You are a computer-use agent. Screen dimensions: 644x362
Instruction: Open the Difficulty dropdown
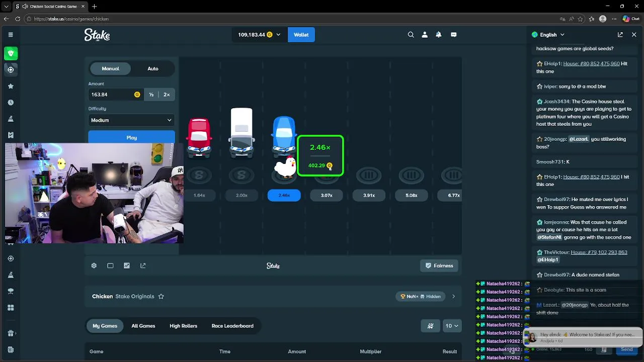click(131, 120)
